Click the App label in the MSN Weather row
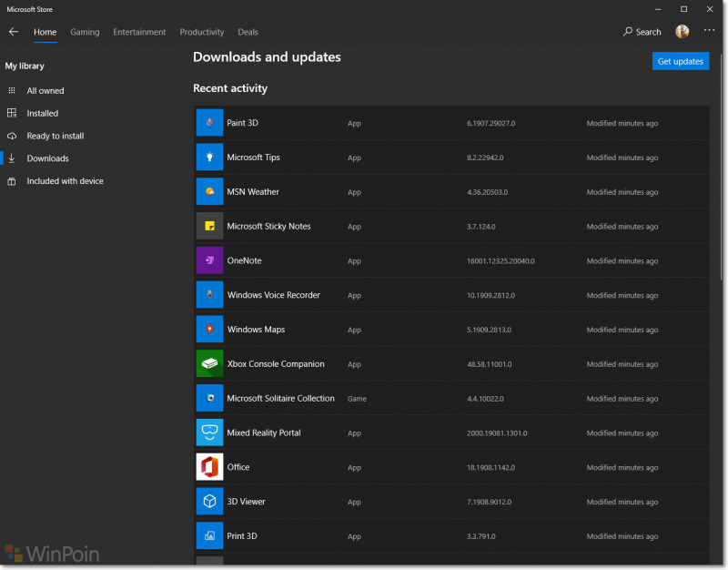The height and width of the screenshot is (570, 728). [354, 192]
